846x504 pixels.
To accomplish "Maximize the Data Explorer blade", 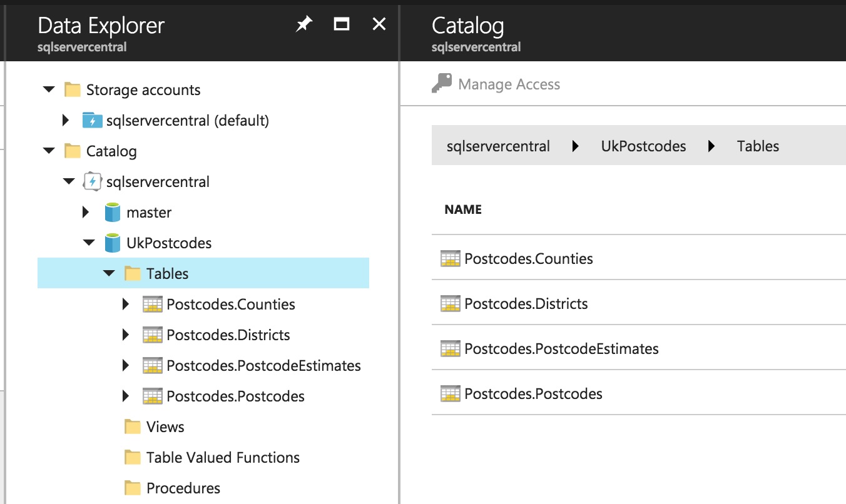I will 341,24.
